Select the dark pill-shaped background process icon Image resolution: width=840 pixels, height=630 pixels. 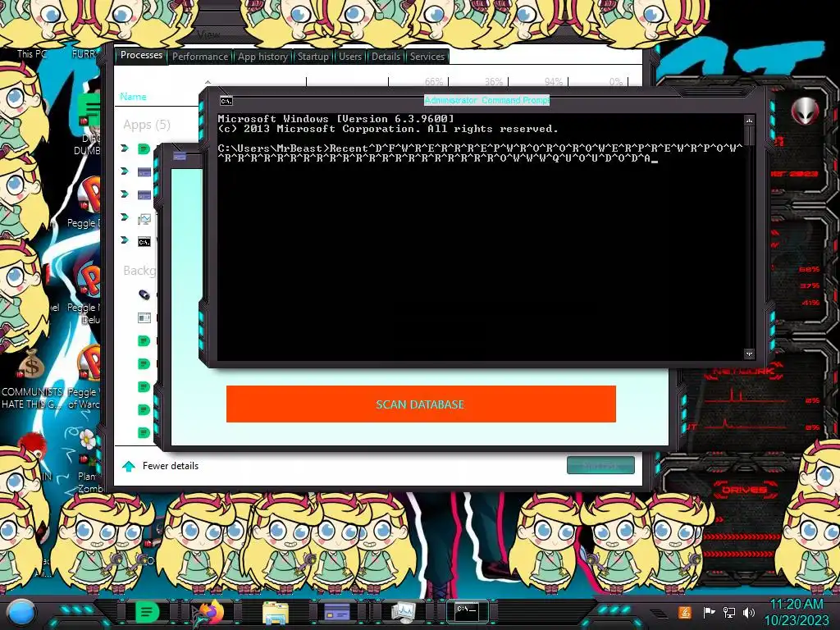click(x=144, y=294)
